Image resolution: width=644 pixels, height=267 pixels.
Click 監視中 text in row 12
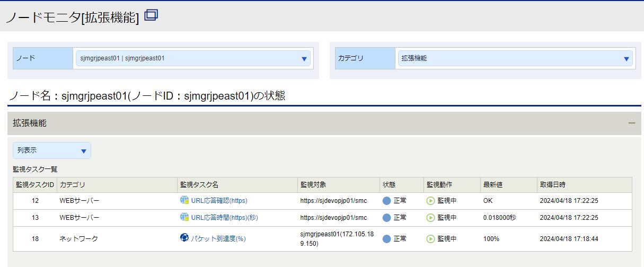point(447,201)
